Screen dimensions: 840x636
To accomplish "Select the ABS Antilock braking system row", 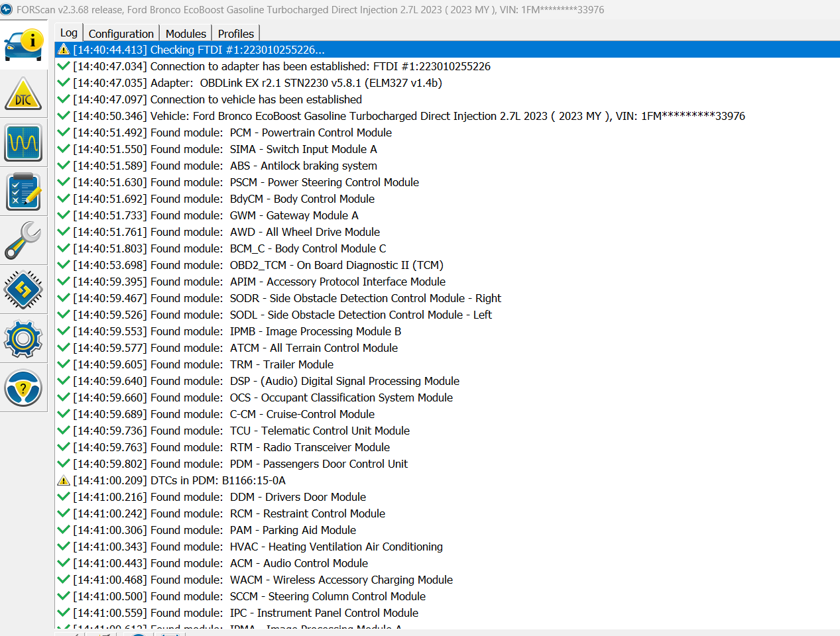I will coord(447,166).
